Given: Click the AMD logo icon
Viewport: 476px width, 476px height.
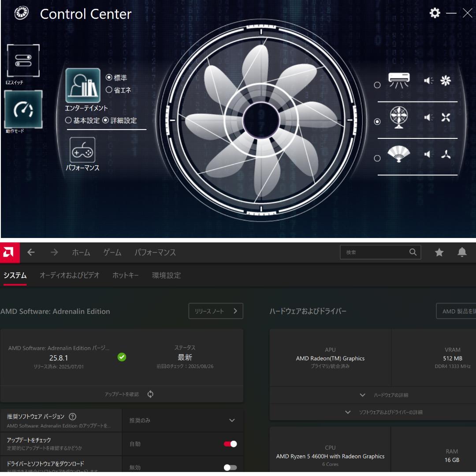Looking at the screenshot, I should [8, 252].
